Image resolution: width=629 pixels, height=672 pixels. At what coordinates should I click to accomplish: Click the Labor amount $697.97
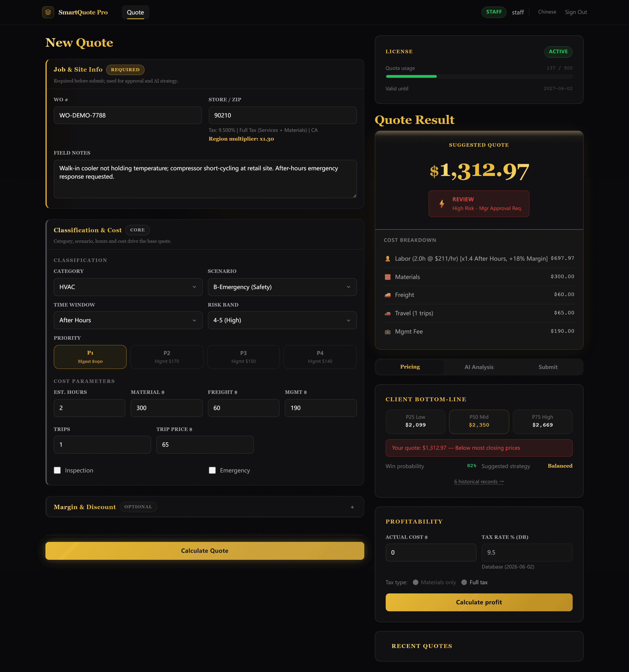(x=562, y=258)
